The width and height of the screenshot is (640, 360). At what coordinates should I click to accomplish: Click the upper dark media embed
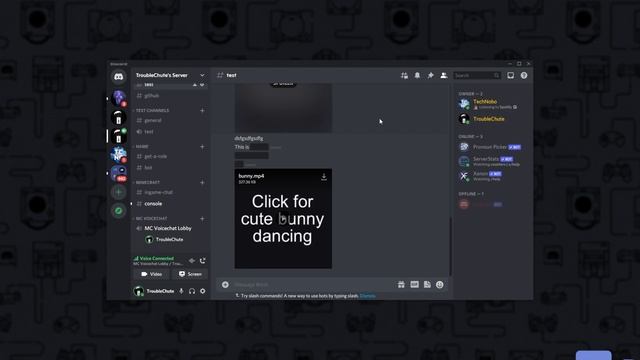(x=283, y=107)
